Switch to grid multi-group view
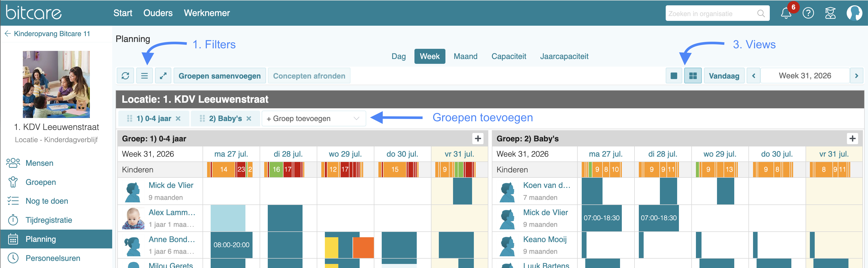 point(693,76)
